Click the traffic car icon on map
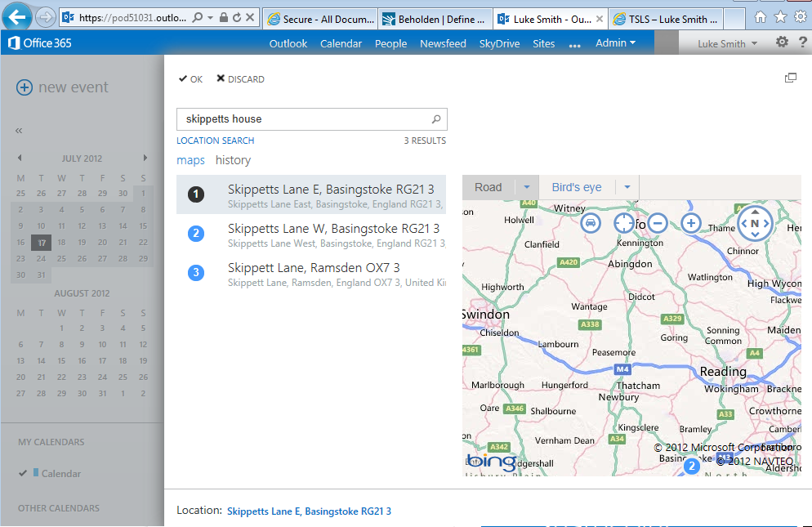 click(x=591, y=222)
